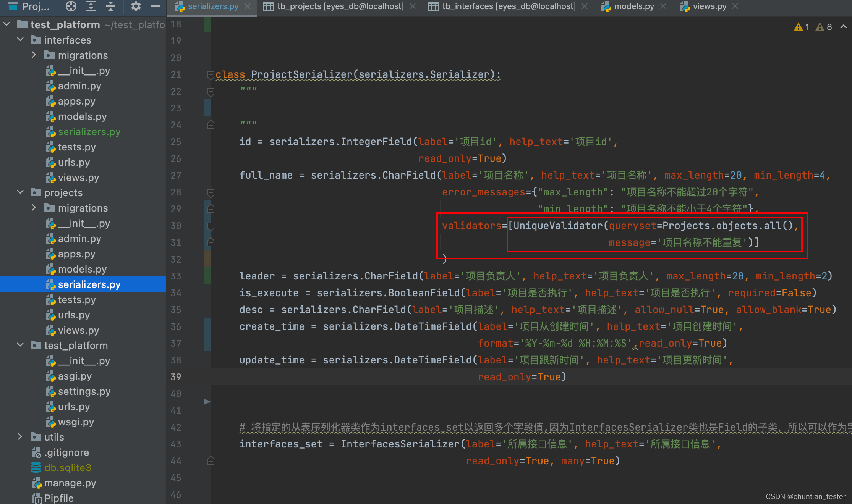The width and height of the screenshot is (852, 504).
Task: Click the Collapse All icon in Project toolbar
Action: click(111, 6)
